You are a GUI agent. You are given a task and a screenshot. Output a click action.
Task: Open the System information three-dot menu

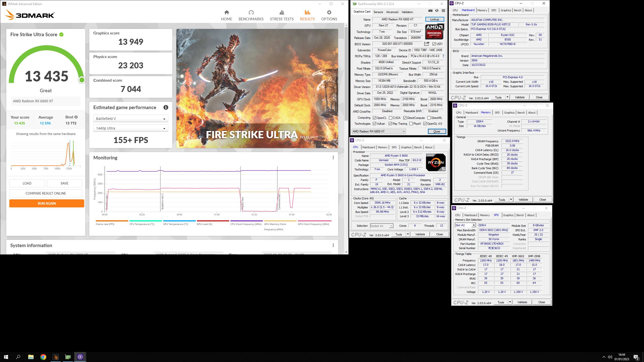[333, 245]
